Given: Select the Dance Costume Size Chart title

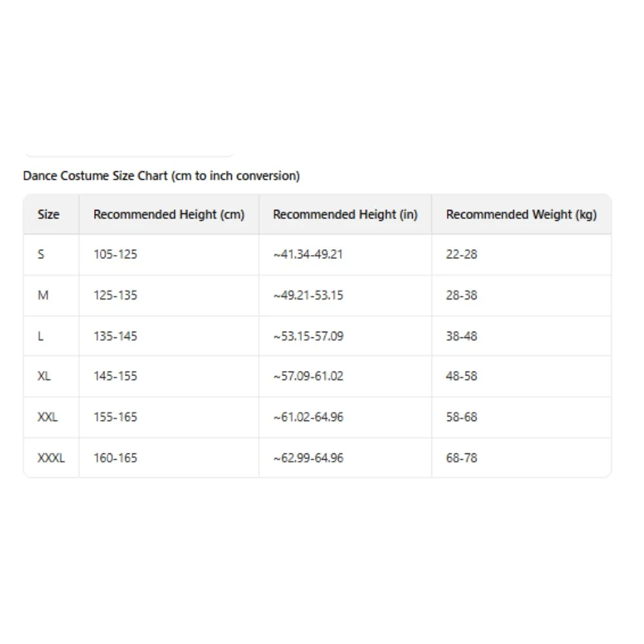Looking at the screenshot, I should pyautogui.click(x=161, y=176).
